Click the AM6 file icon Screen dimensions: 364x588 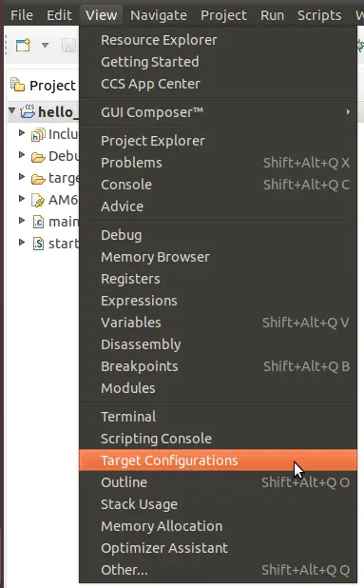coord(38,200)
